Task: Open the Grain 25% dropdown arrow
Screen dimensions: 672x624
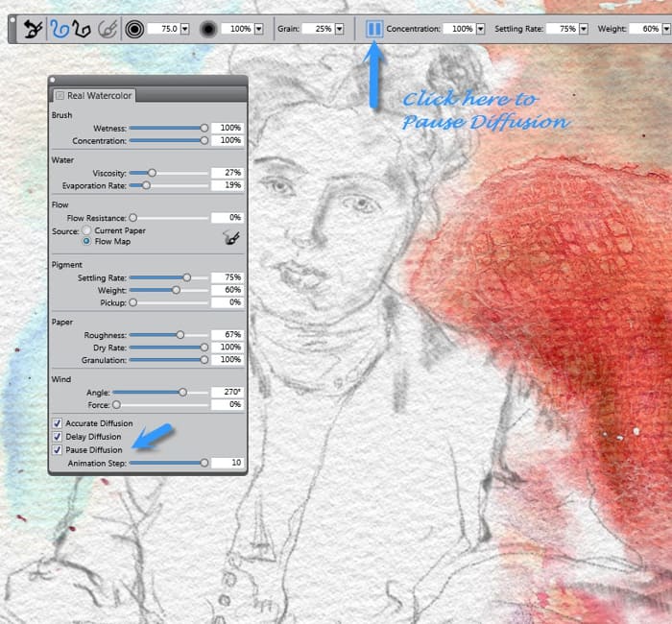Action: click(340, 29)
